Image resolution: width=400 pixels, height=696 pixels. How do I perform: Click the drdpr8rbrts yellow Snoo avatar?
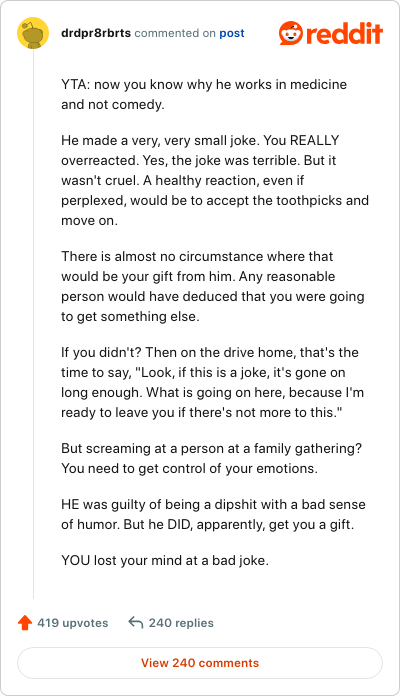coord(33,33)
